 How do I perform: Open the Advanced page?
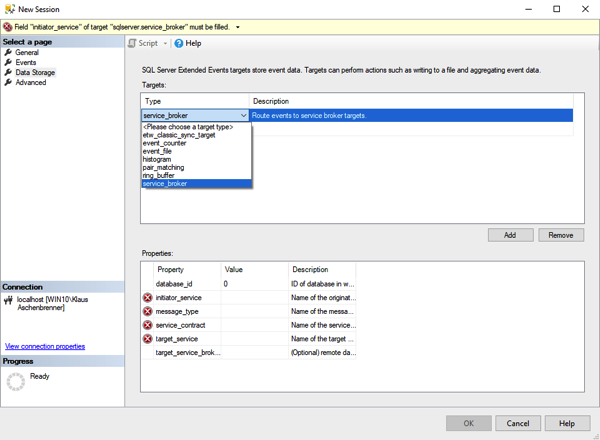point(31,82)
